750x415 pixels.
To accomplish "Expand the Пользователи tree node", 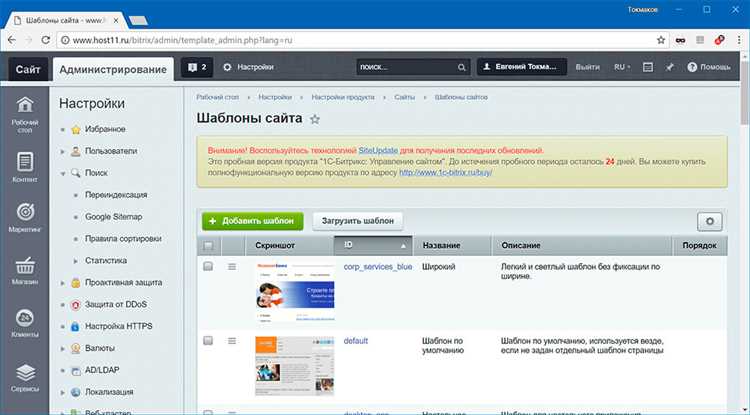I will point(63,152).
